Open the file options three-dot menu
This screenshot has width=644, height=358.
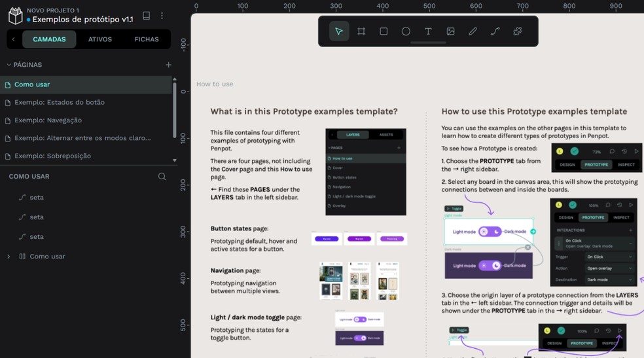pos(162,16)
